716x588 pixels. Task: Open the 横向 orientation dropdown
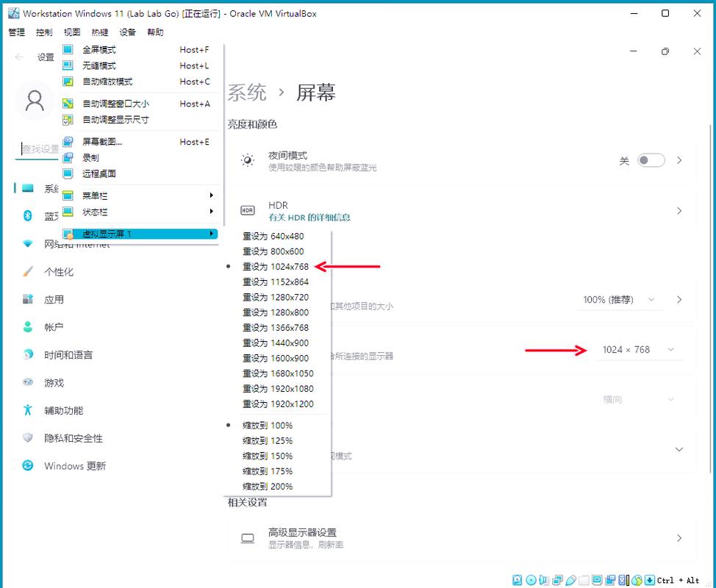click(638, 399)
